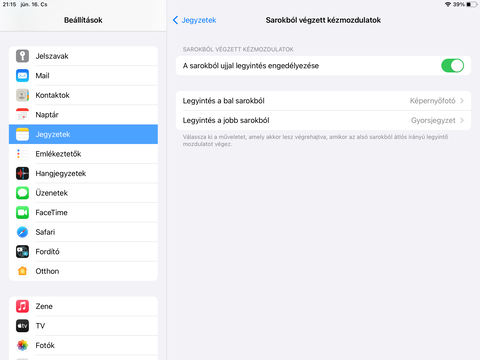480x360 pixels.
Task: Expand the Képernyőfotó option chevron
Action: pos(462,101)
